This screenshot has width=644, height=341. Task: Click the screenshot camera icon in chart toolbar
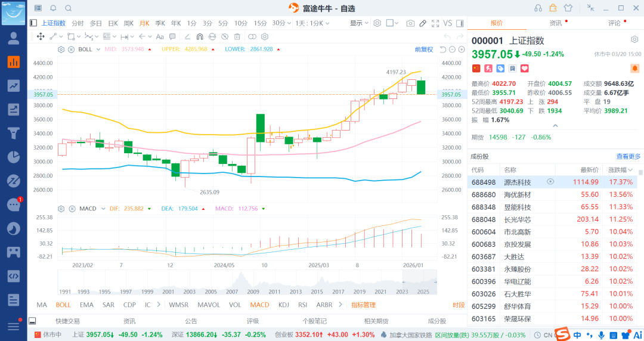coord(410,23)
